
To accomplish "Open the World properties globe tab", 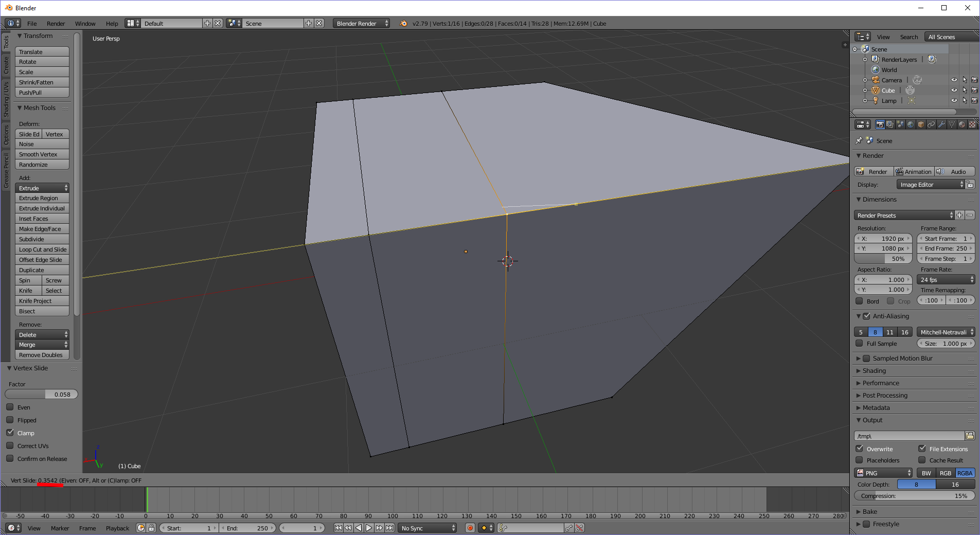I will [x=911, y=124].
